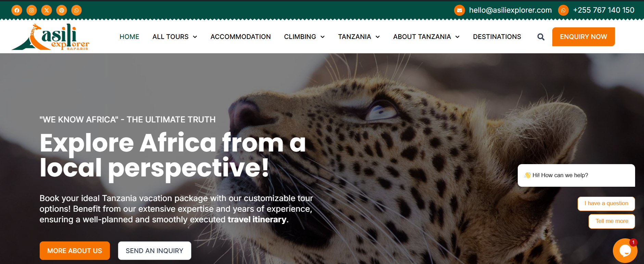Screen dimensions: 644x264
Task: Expand the About Tanzania dropdown menu
Action: [x=426, y=37]
